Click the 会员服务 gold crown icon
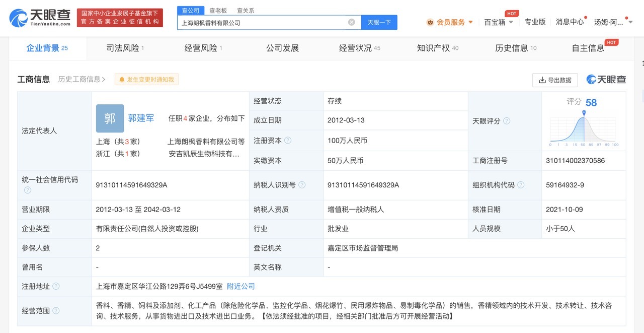The height and width of the screenshot is (333, 644). [x=429, y=22]
